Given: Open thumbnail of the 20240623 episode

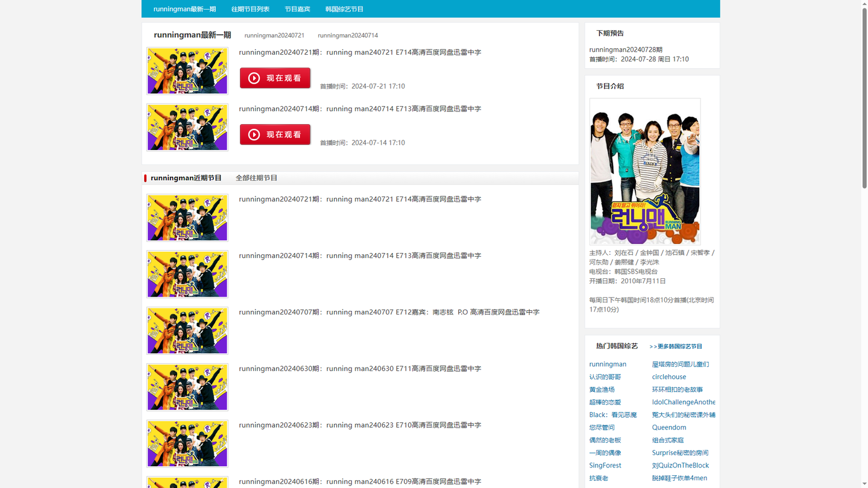Looking at the screenshot, I should tap(187, 444).
